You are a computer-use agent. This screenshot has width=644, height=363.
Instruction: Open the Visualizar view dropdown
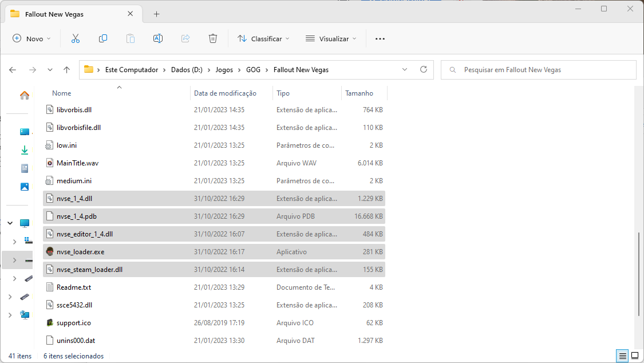coord(331,38)
